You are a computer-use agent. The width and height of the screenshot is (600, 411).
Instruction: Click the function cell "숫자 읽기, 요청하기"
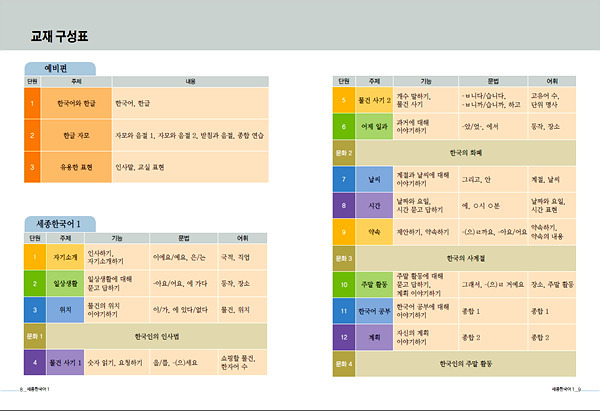[x=117, y=362]
